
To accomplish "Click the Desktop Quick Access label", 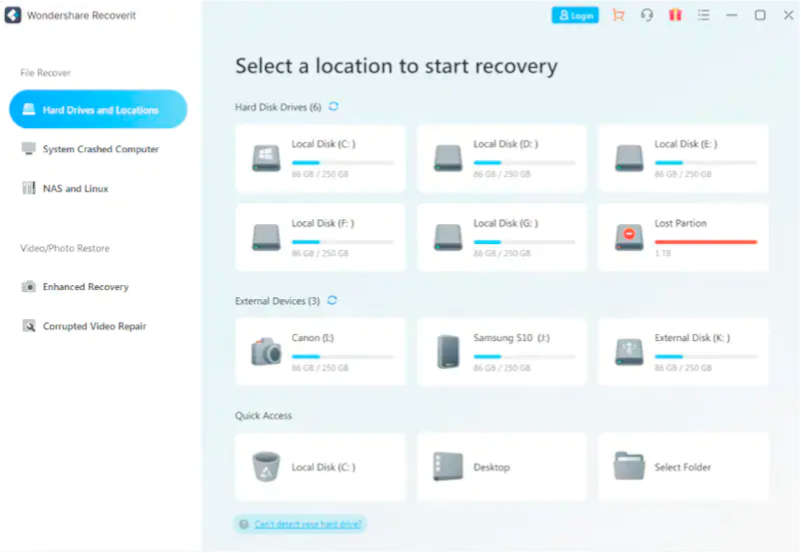I will tap(491, 467).
